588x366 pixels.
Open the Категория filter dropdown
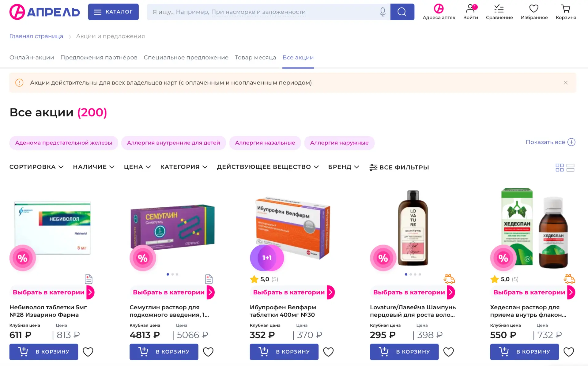coord(183,167)
